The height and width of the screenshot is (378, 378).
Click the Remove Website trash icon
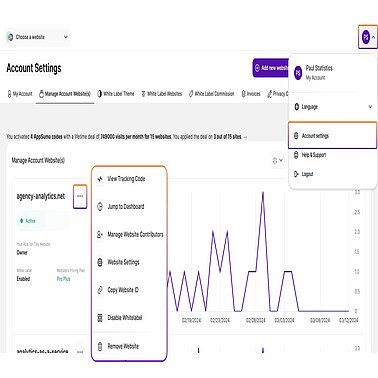(100, 346)
